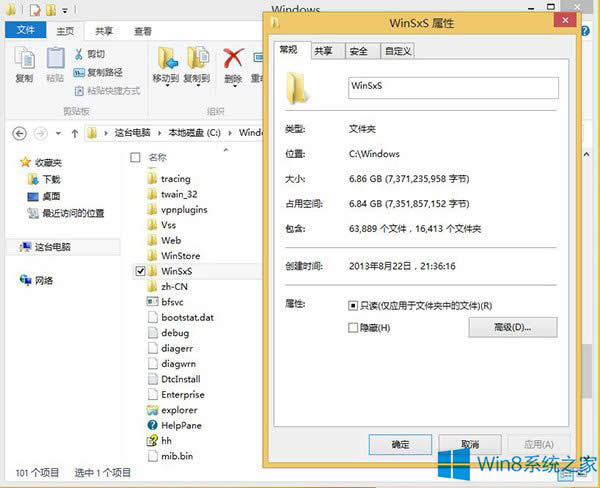Select the Web folder
The height and width of the screenshot is (488, 600).
coord(164,240)
